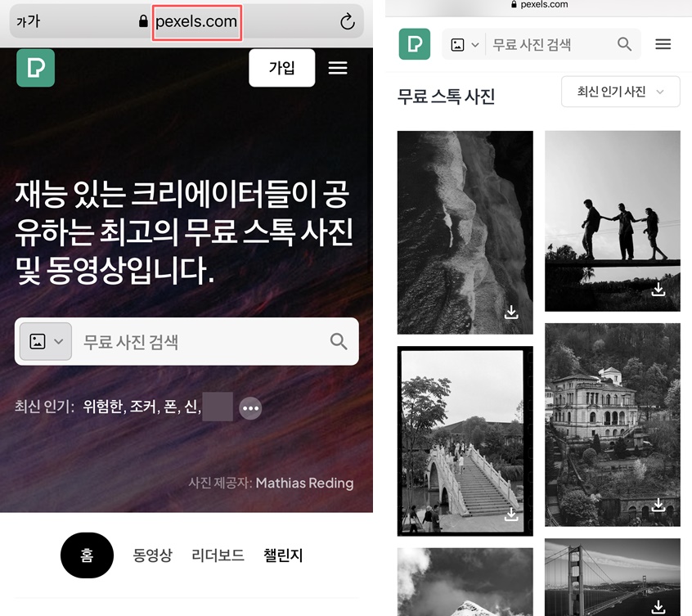This screenshot has height=616, width=692.
Task: Open media type dropdown in right header
Action: tap(465, 44)
